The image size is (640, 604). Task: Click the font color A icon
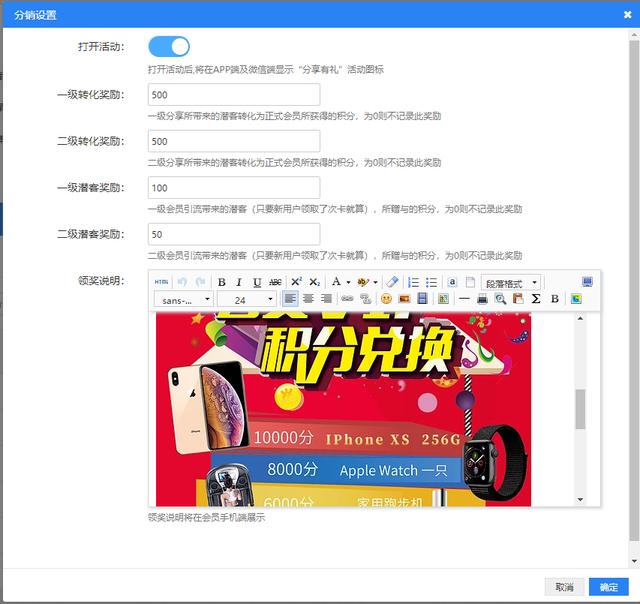coord(336,281)
